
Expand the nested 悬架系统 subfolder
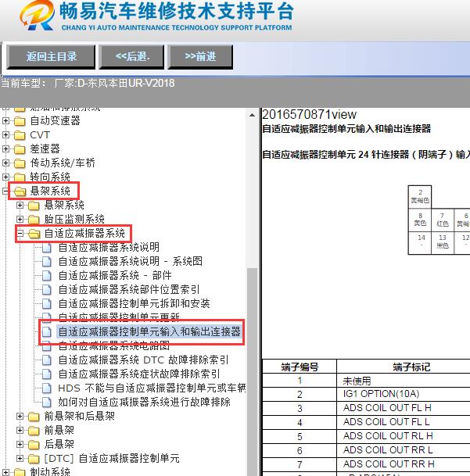(x=20, y=206)
